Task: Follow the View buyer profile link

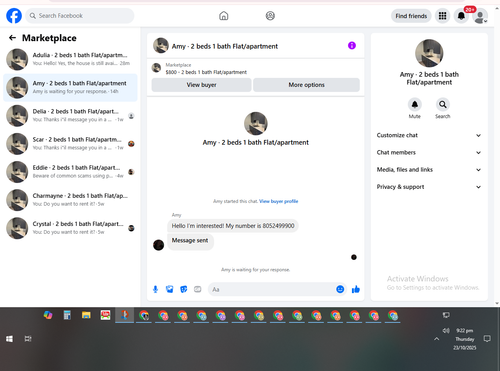Action: tap(278, 201)
